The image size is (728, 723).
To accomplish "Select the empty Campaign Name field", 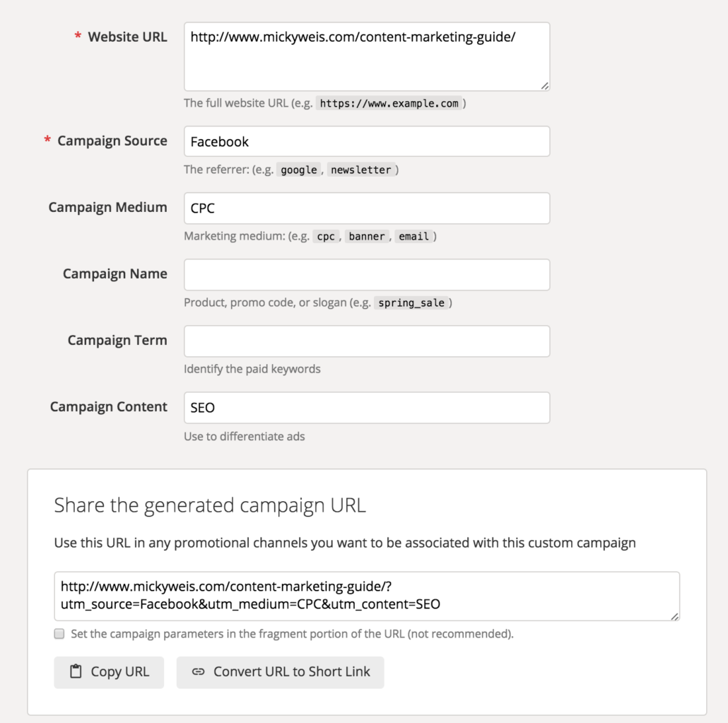I will point(366,274).
